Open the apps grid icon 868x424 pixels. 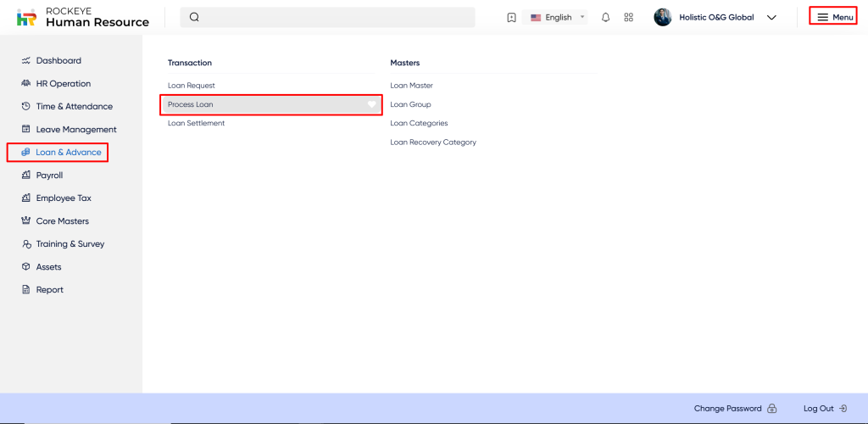click(628, 18)
